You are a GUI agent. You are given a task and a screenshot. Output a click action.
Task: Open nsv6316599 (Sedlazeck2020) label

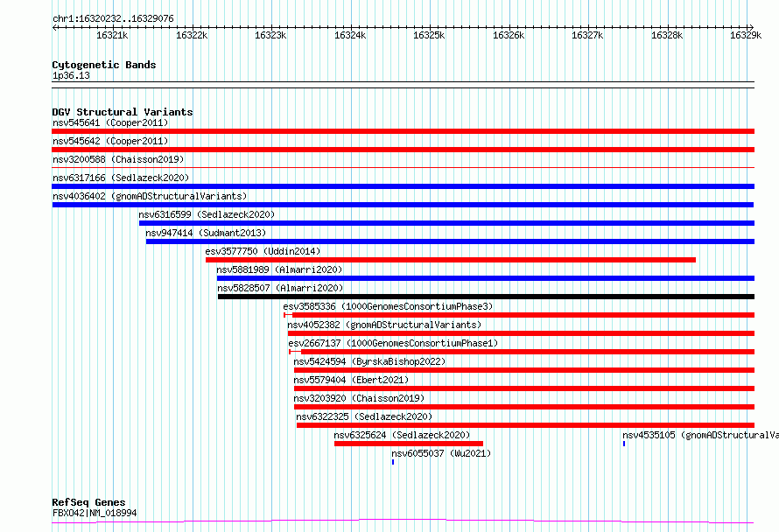pyautogui.click(x=207, y=214)
